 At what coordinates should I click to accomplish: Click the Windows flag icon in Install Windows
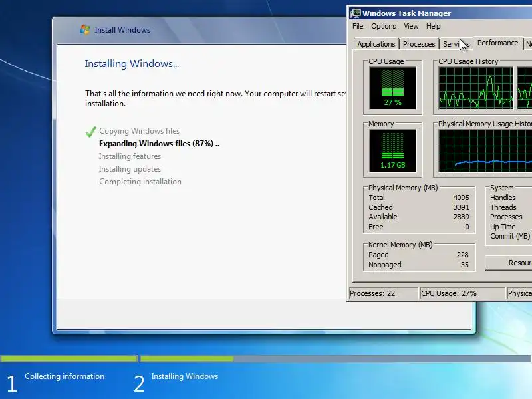click(85, 29)
